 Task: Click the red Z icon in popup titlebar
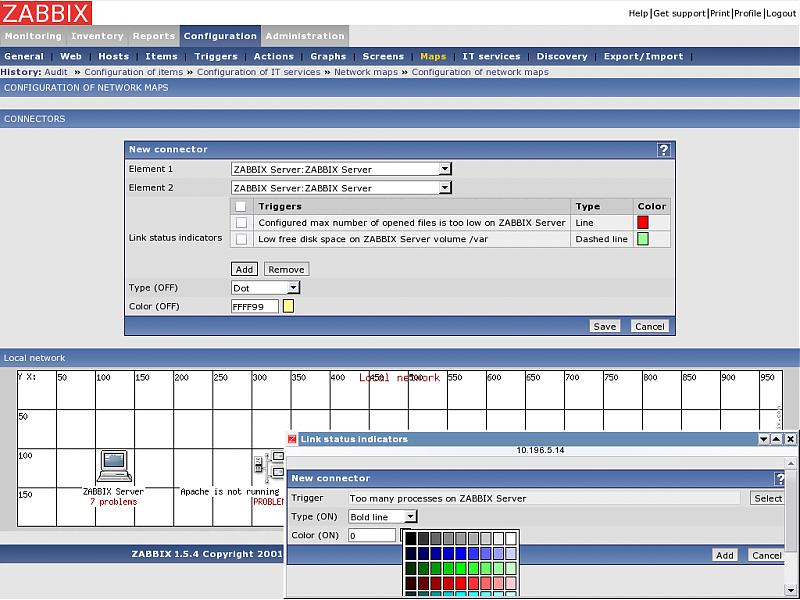point(292,439)
